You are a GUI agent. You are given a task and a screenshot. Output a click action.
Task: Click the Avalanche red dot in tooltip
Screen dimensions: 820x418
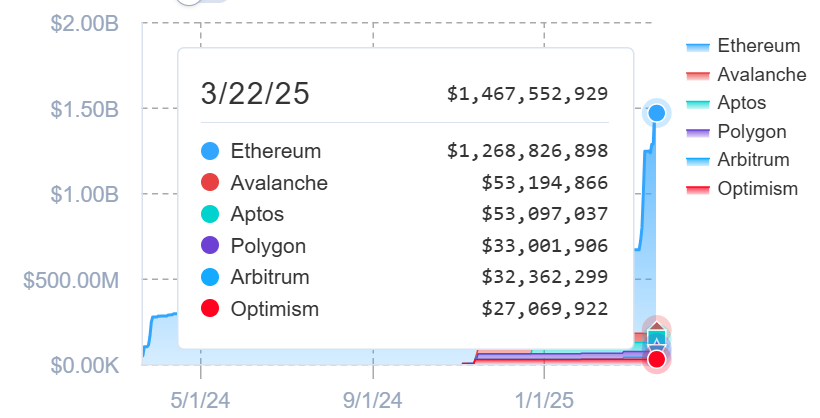pyautogui.click(x=210, y=183)
